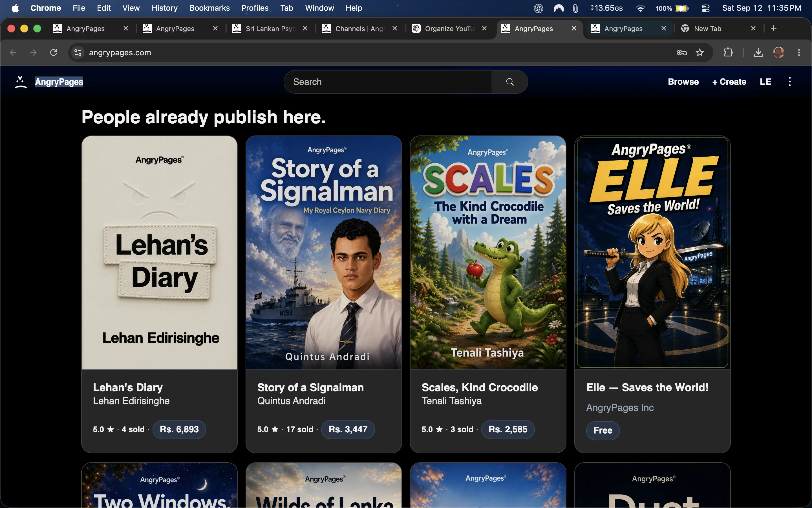This screenshot has height=508, width=812.
Task: Click the Rs. 2,585 price button
Action: click(x=508, y=429)
